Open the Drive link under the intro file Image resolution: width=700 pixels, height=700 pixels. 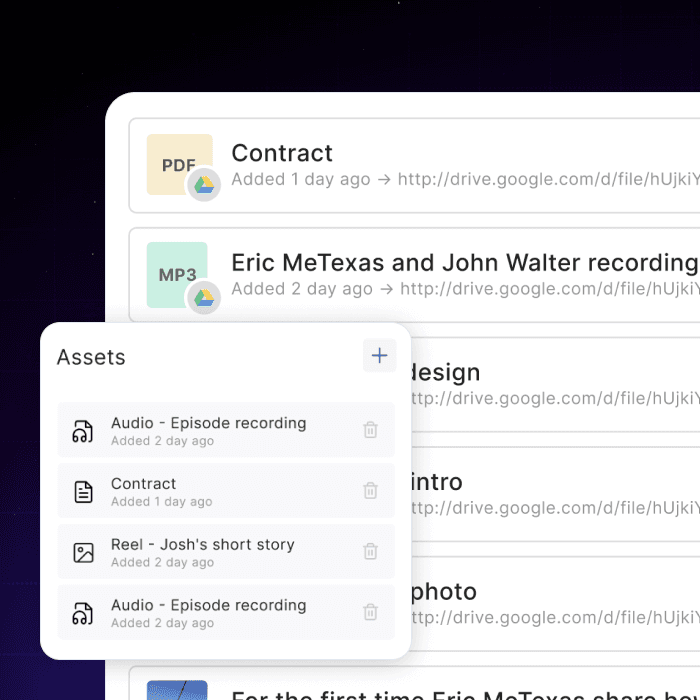point(555,508)
